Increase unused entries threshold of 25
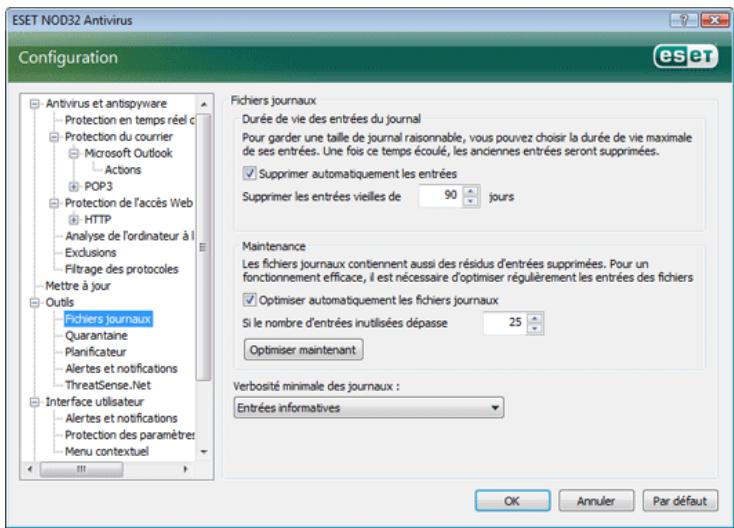The height and width of the screenshot is (528, 734). click(535, 318)
